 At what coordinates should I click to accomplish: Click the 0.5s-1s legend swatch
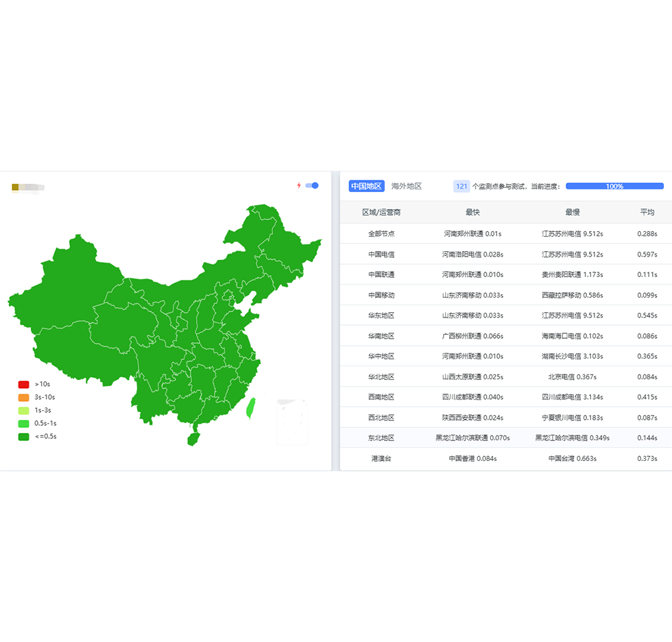point(23,423)
